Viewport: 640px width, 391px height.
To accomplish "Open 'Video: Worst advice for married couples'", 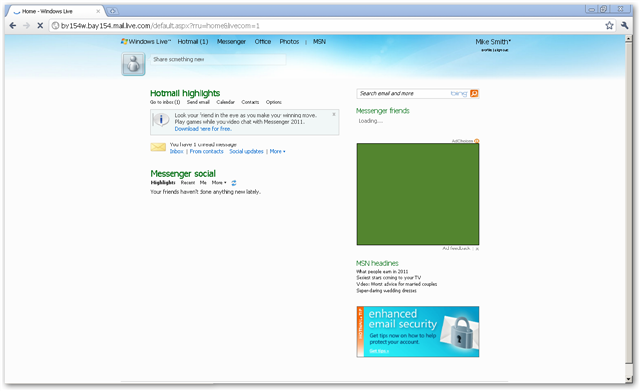I will click(397, 284).
